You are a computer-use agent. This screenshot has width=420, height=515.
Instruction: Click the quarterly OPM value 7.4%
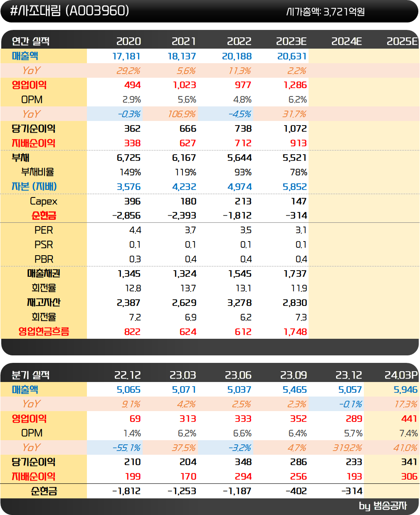(x=409, y=433)
